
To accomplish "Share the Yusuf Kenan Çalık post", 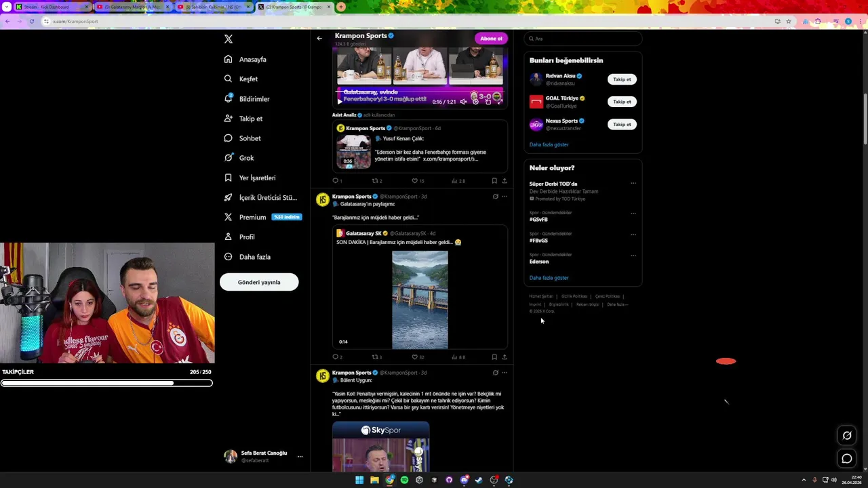I will click(505, 181).
